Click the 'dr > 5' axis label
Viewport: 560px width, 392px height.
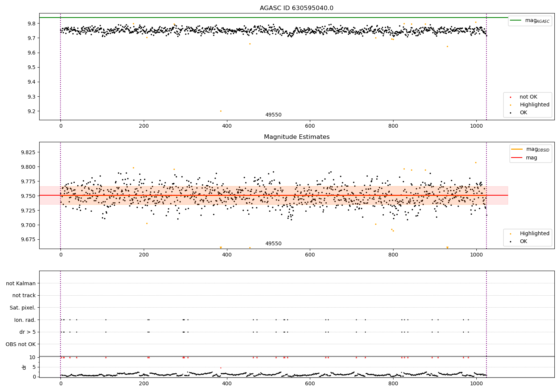(x=28, y=332)
